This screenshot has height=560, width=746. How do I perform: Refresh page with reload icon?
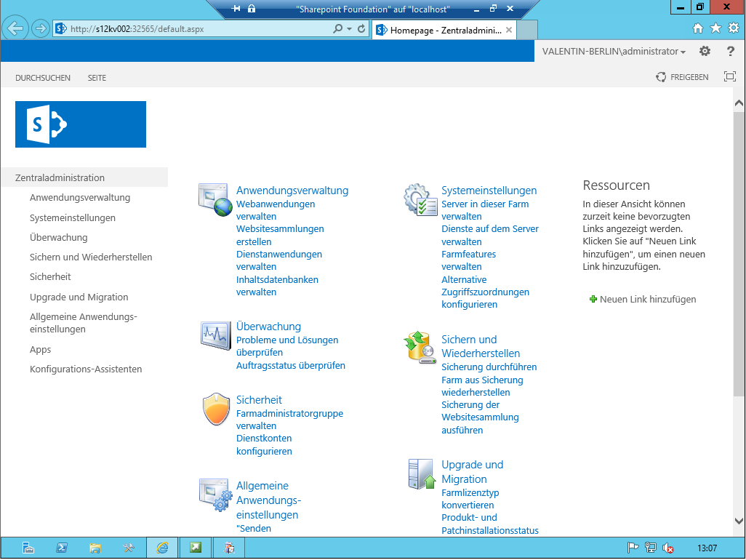point(361,28)
